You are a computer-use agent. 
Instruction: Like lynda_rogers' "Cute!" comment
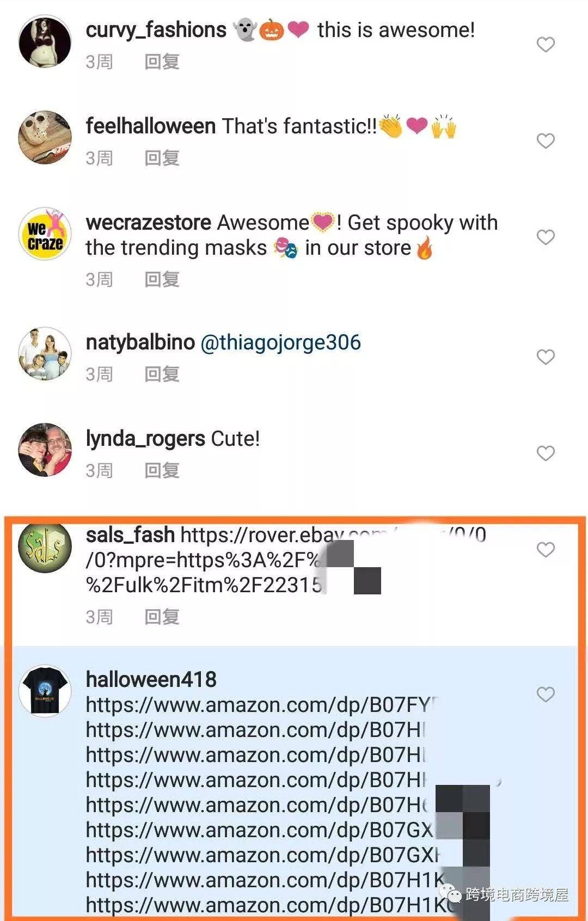(x=546, y=453)
